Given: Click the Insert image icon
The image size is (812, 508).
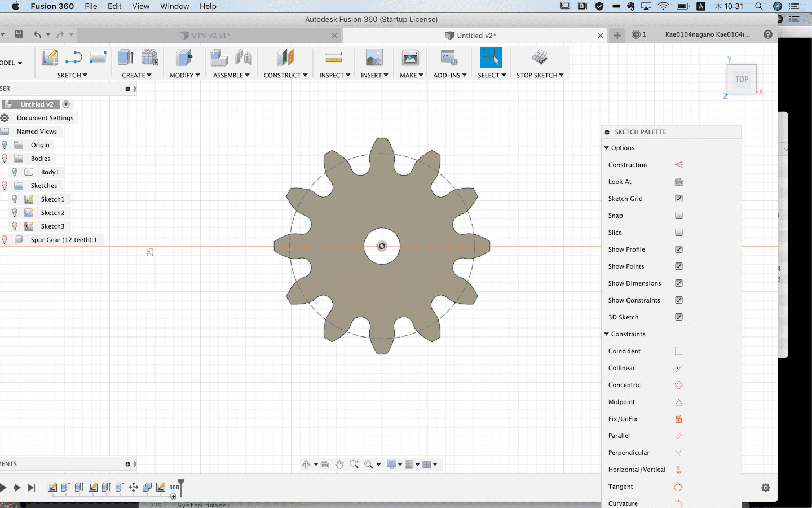Looking at the screenshot, I should pos(374,58).
